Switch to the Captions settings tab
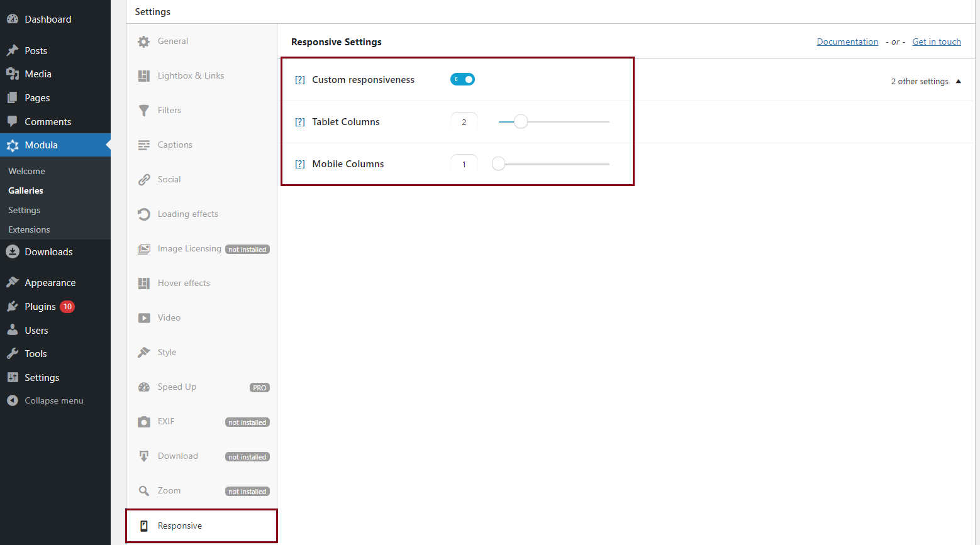980x545 pixels. pyautogui.click(x=175, y=145)
